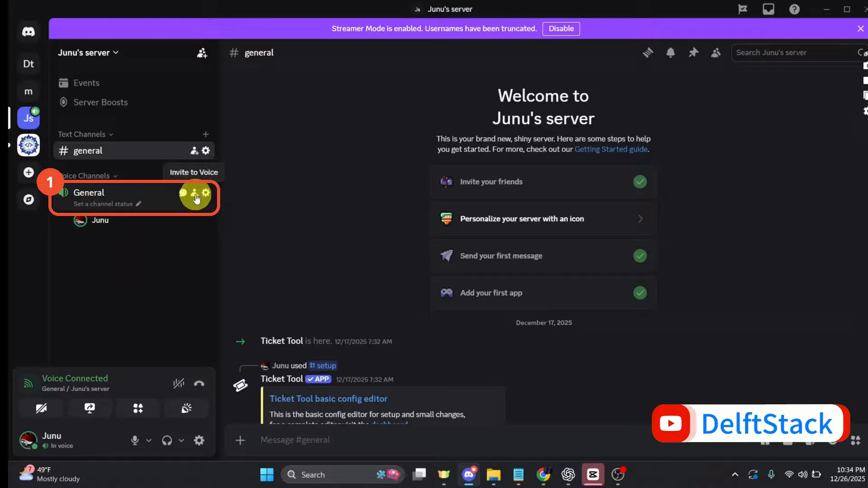
Task: Switch to the 'm' server
Action: pos(28,91)
